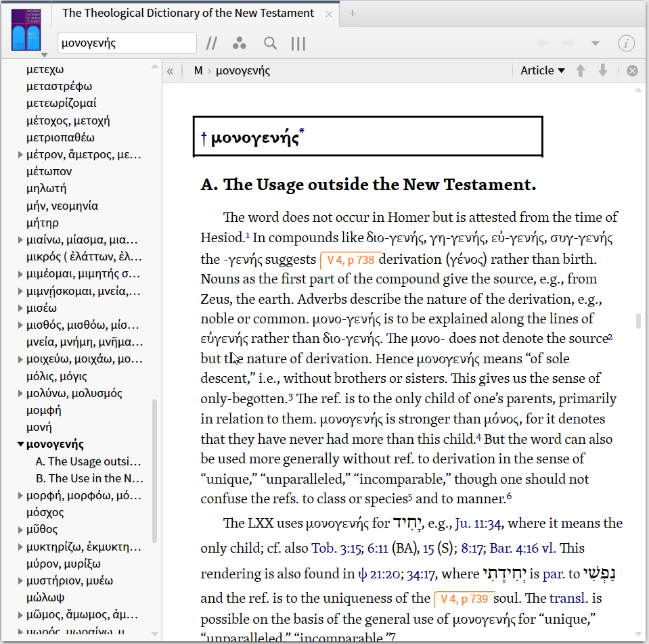This screenshot has width=649, height=644.
Task: Expand the μιμέομαι, μιμητής entry
Action: pos(20,274)
